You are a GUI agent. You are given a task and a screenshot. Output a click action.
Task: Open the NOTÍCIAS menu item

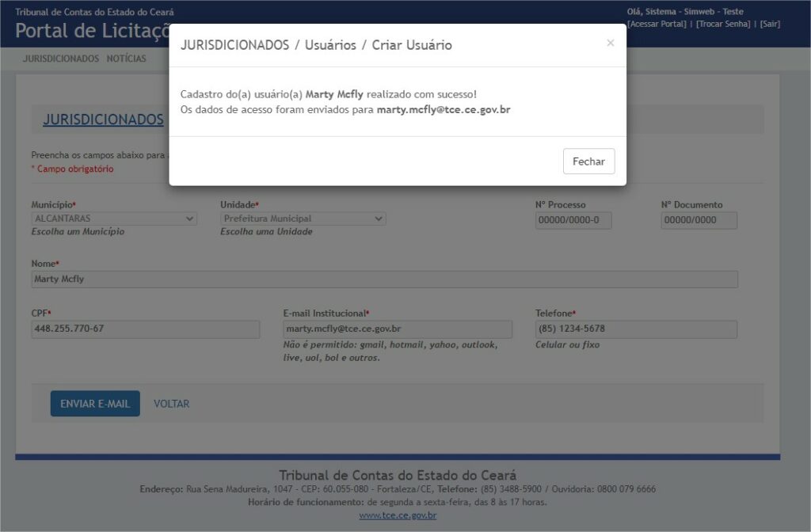[127, 59]
